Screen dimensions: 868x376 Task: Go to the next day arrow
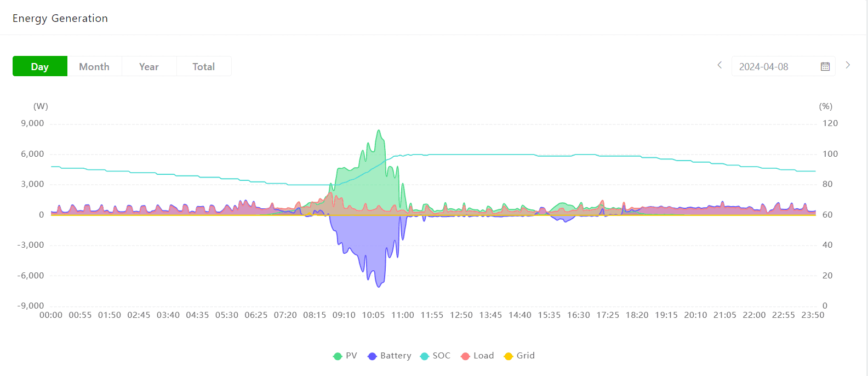point(848,65)
